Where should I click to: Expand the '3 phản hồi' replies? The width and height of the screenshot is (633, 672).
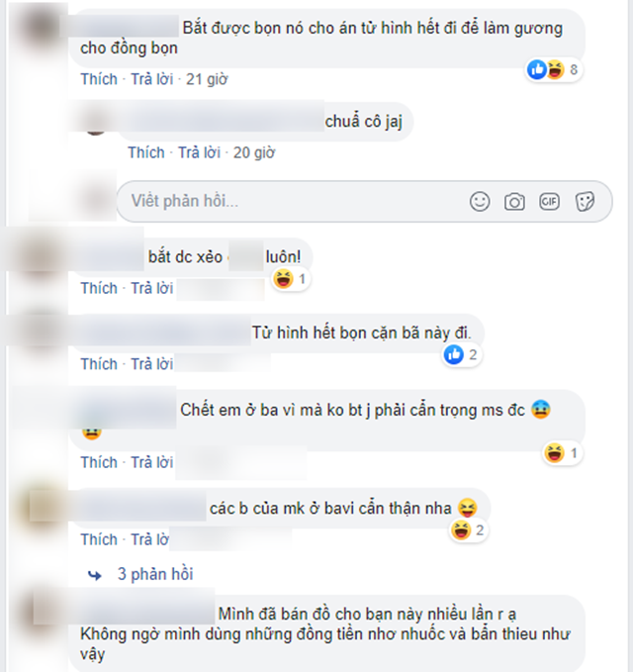click(155, 574)
